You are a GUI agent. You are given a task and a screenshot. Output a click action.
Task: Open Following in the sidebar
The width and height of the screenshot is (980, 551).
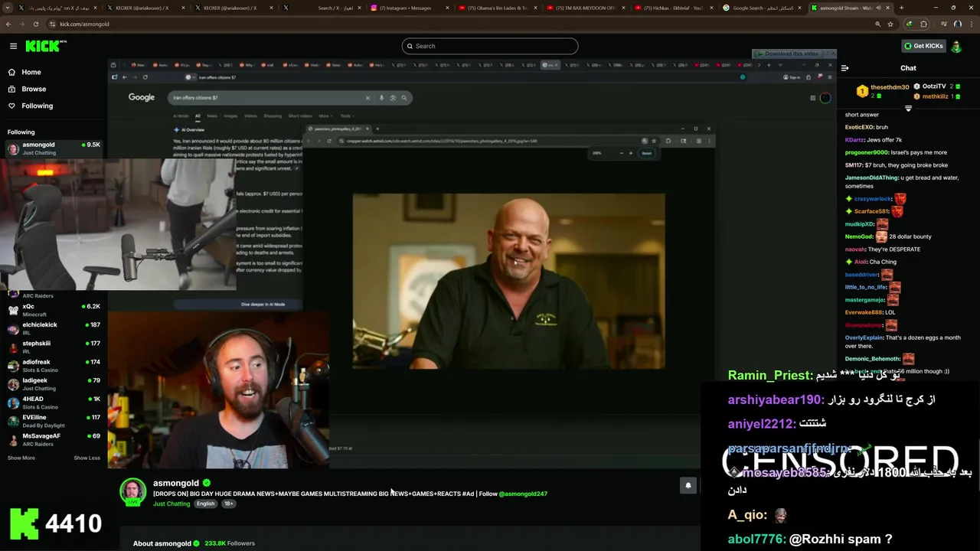[37, 106]
